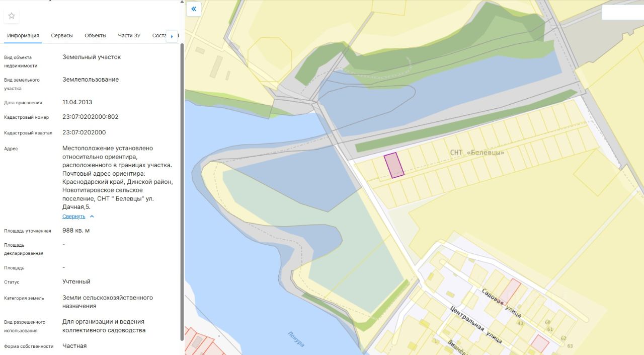
Task: Click the Понура river label
Action: [x=296, y=339]
